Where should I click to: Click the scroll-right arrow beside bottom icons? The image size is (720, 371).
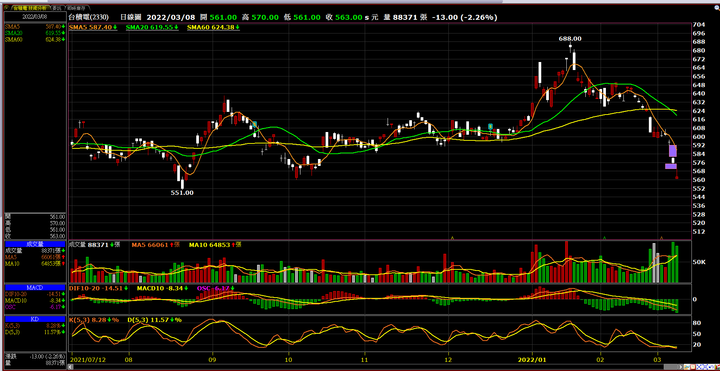(681, 367)
